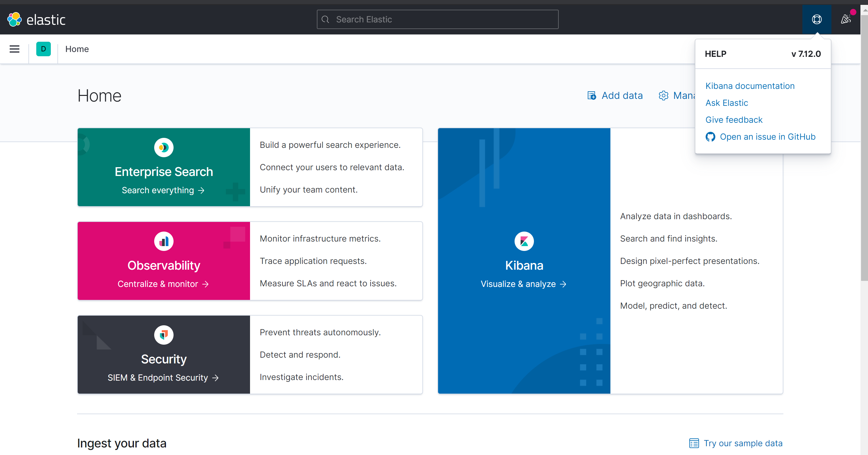Click 'Detect and respond.' text
This screenshot has width=868, height=455.
[300, 355]
